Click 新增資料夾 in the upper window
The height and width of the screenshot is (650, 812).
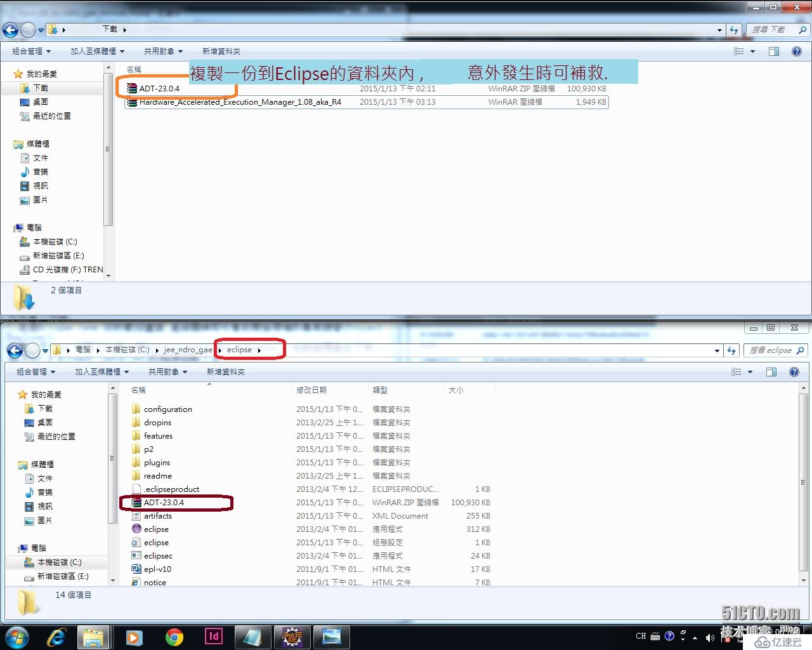(221, 51)
